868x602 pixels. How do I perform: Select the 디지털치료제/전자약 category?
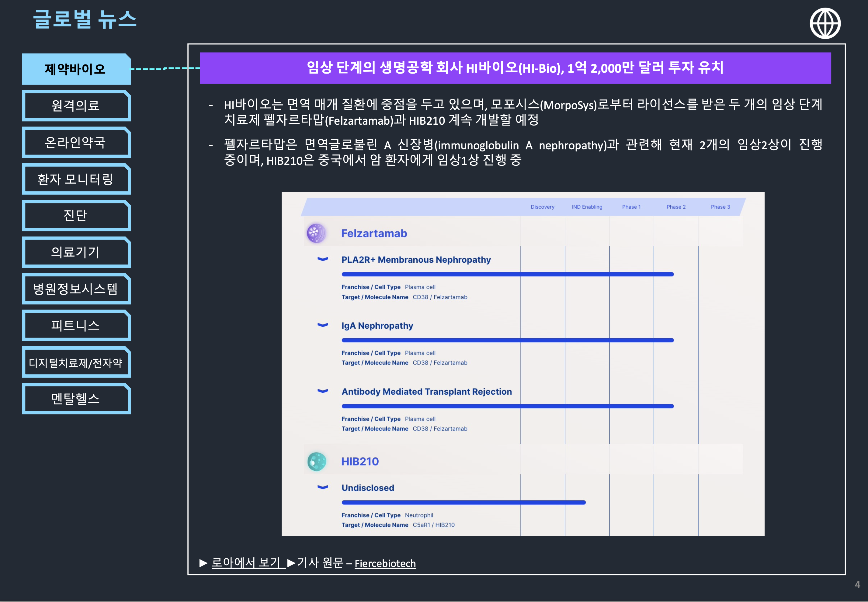click(x=76, y=362)
